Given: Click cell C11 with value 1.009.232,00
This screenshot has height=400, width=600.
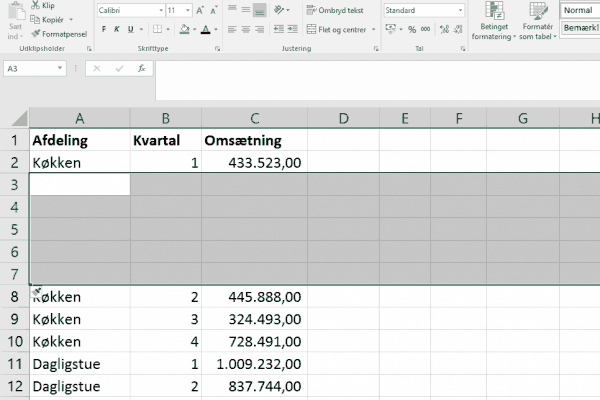Looking at the screenshot, I should [x=254, y=364].
